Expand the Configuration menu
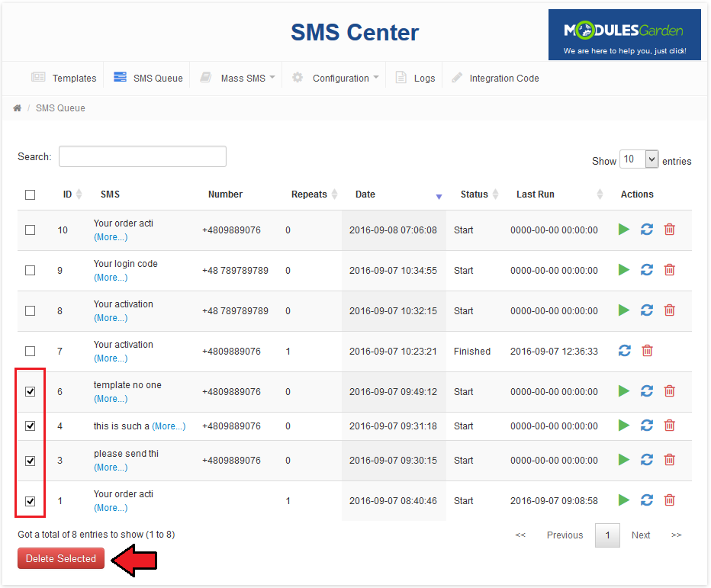Viewport: 711px width, 588px height. [335, 78]
